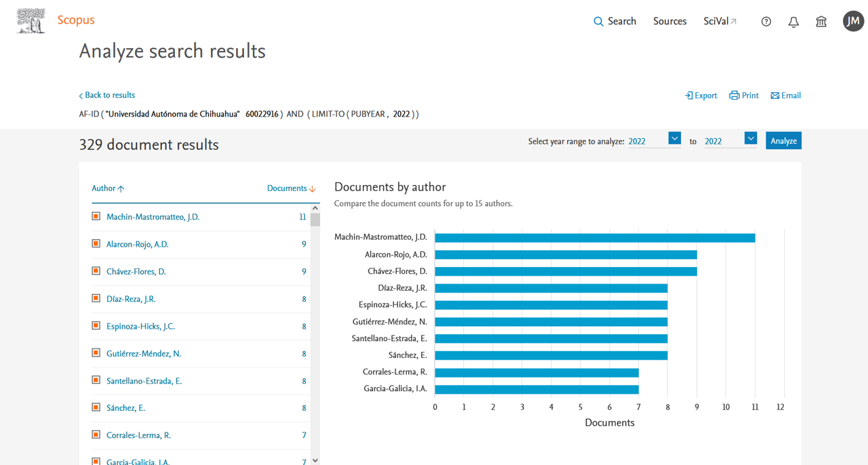Click the institution building icon
868x465 pixels.
point(821,22)
